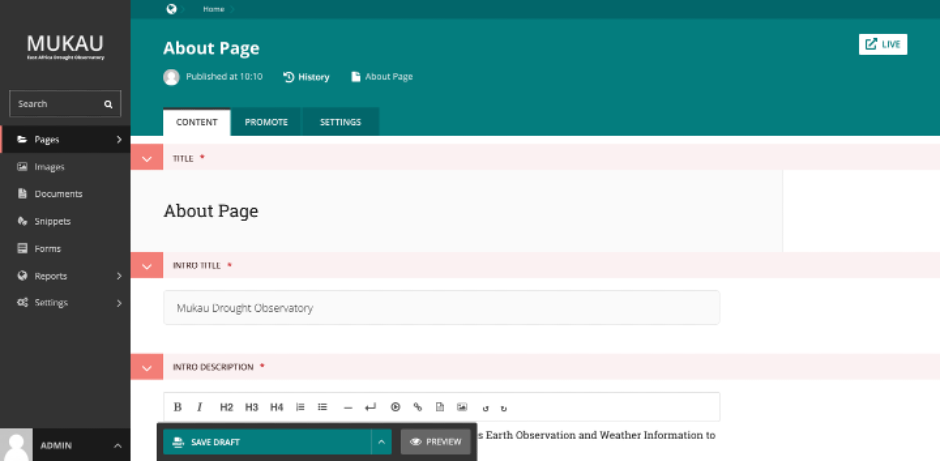This screenshot has width=941, height=462.
Task: Insert a numbered list in the editor
Action: coord(300,407)
